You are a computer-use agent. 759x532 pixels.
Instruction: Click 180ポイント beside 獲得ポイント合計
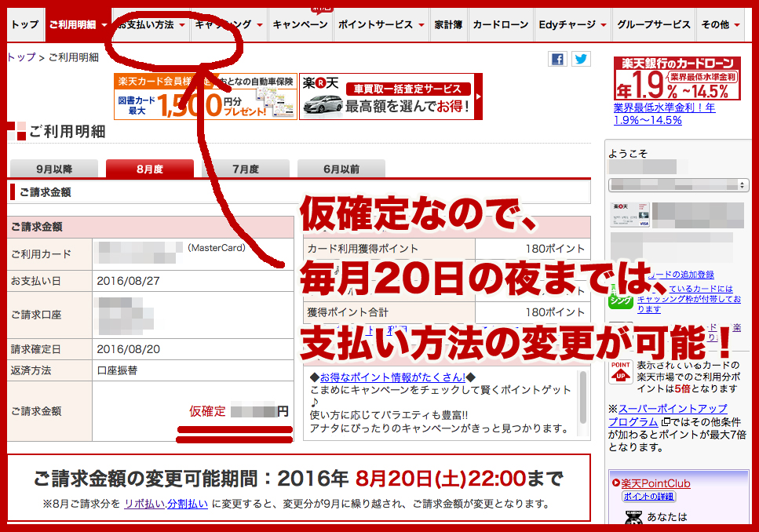(555, 312)
